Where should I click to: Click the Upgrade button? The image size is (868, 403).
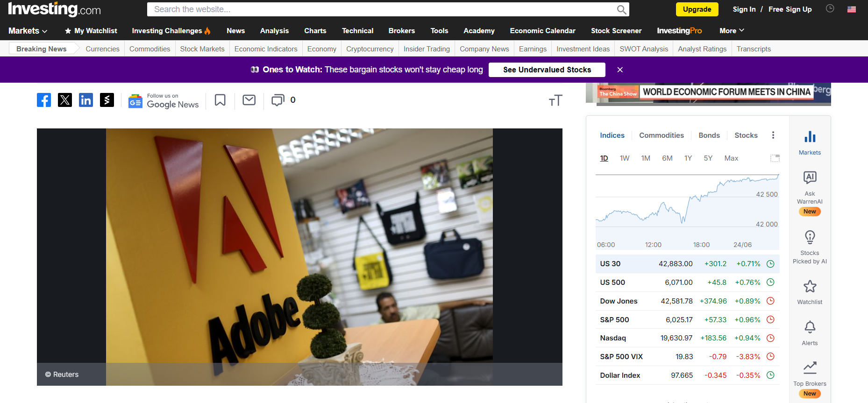click(697, 9)
